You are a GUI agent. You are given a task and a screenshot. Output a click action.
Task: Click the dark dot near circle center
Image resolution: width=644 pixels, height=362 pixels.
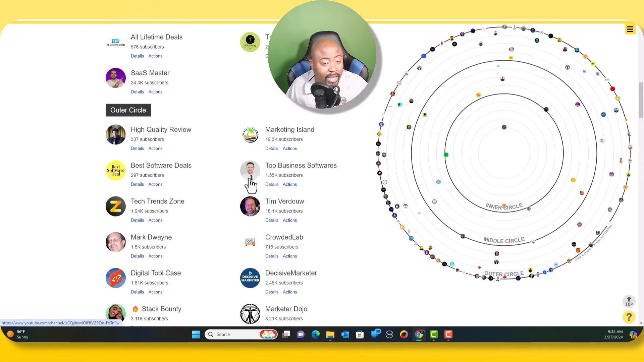point(504,127)
